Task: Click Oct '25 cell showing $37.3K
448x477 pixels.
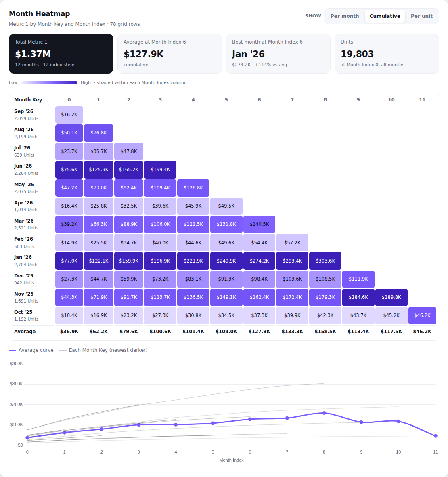Action: (x=259, y=315)
